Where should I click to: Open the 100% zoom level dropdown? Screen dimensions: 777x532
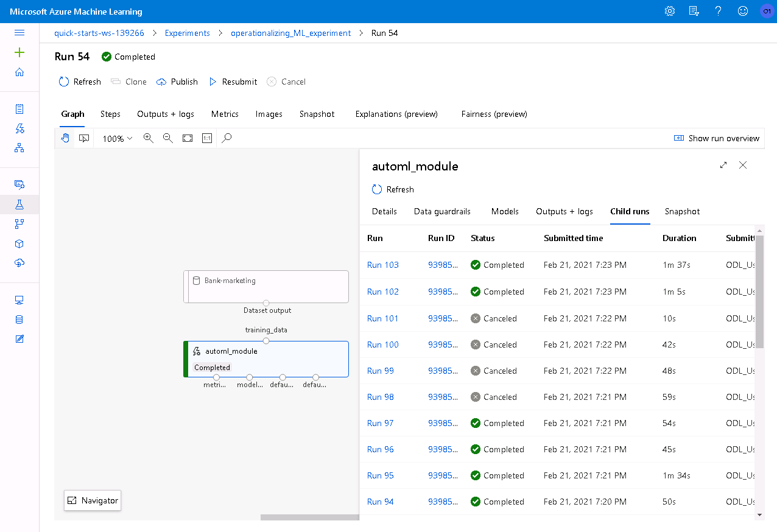(117, 139)
